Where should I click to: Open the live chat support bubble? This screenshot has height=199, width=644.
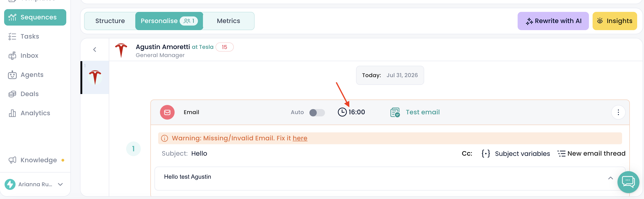tap(628, 182)
